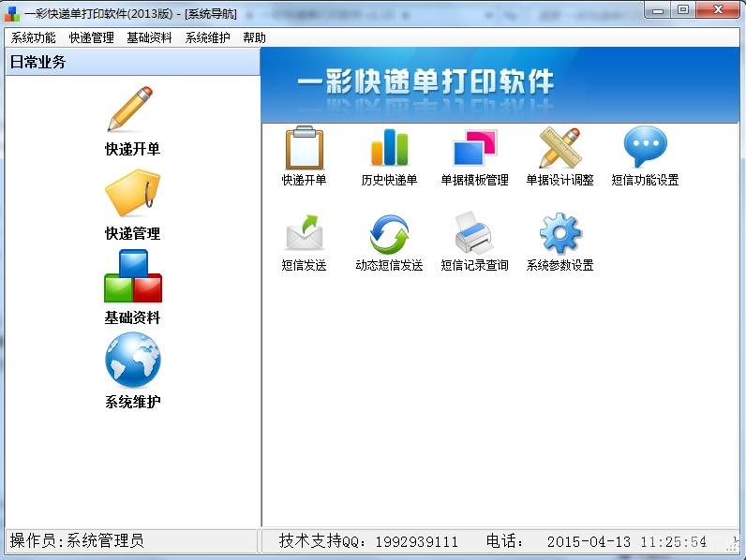Open 动态短信发送 refresh arrows icon
This screenshot has height=560, width=746.
[389, 234]
